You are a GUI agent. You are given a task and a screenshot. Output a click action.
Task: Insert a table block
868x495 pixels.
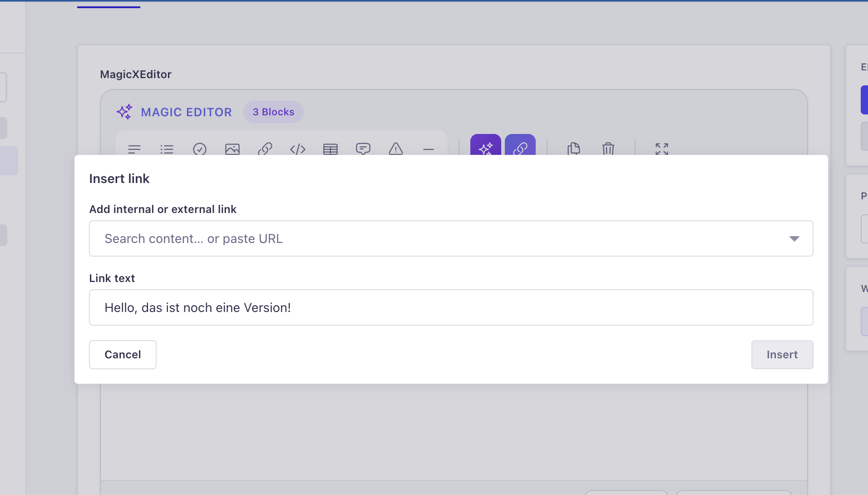330,148
